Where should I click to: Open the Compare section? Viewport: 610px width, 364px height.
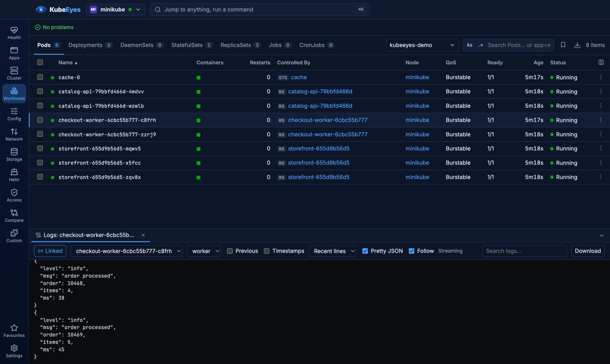point(14,216)
